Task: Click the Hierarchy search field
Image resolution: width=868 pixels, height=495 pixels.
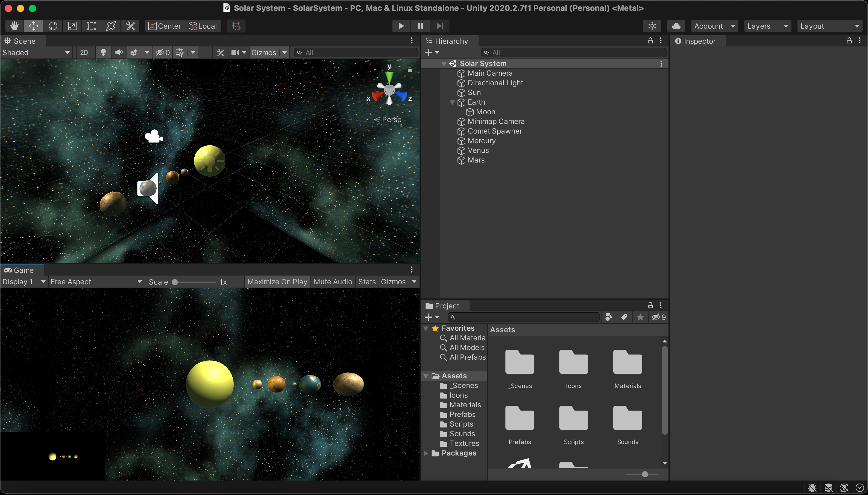Action: click(x=573, y=52)
